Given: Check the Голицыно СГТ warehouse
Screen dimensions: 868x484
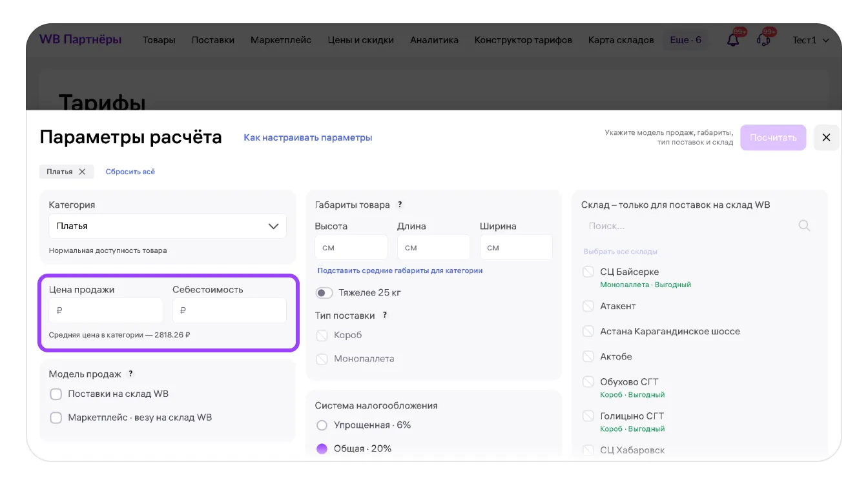Looking at the screenshot, I should pos(588,416).
